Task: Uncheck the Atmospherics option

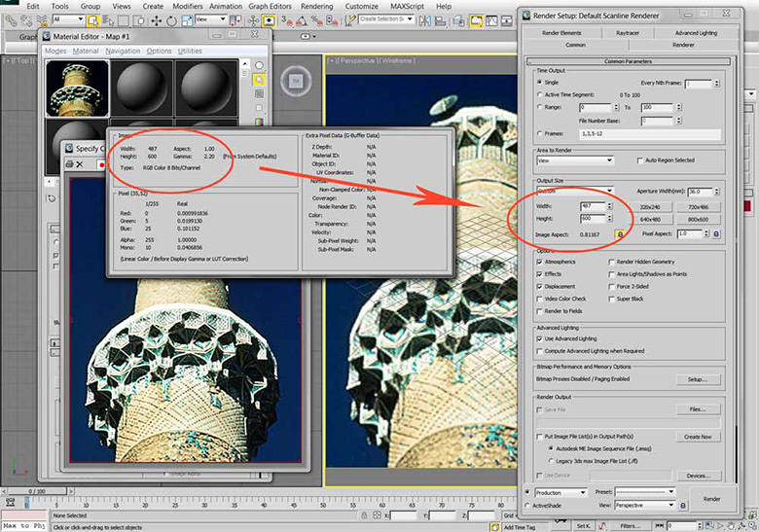Action: point(539,262)
